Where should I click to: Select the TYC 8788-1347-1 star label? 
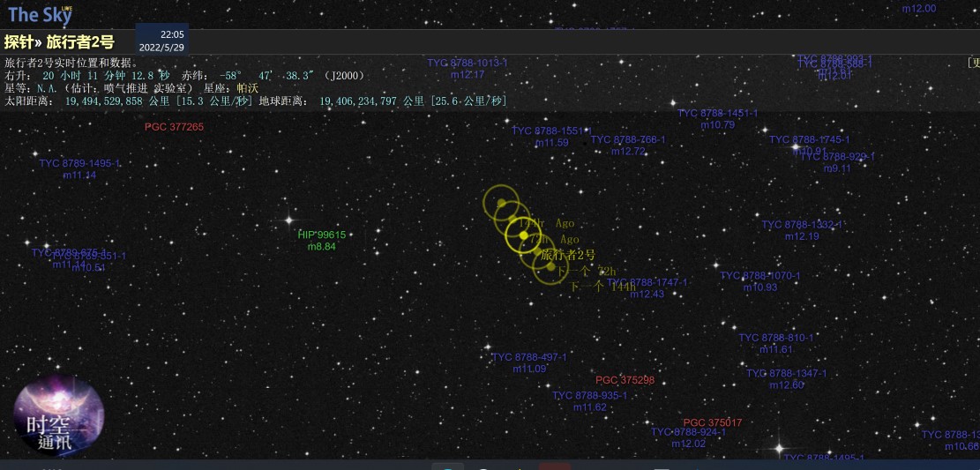coord(786,374)
